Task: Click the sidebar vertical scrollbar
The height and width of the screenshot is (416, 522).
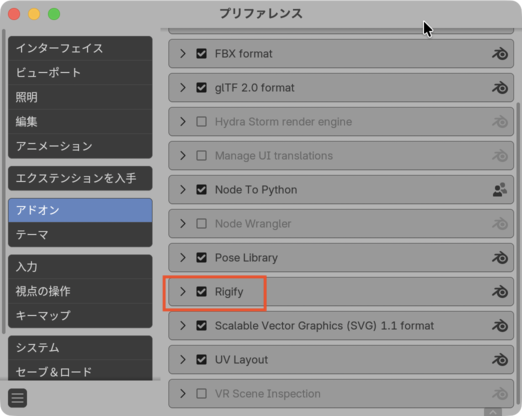Action: tap(4, 181)
